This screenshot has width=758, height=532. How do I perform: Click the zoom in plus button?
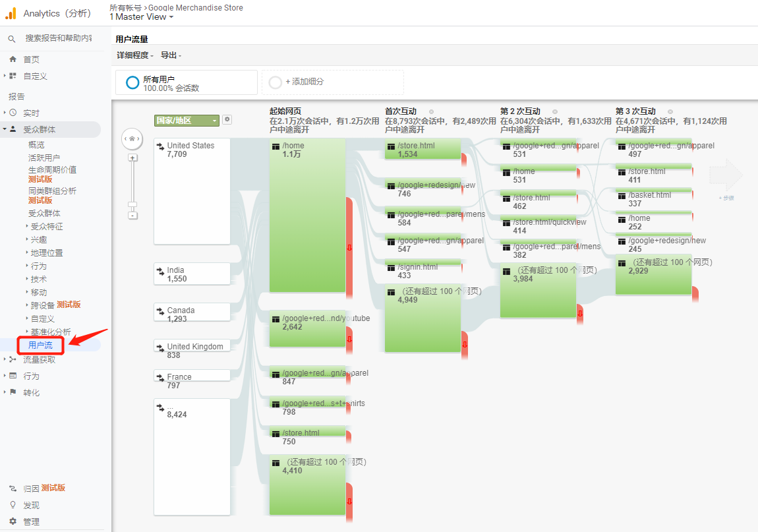pos(132,158)
